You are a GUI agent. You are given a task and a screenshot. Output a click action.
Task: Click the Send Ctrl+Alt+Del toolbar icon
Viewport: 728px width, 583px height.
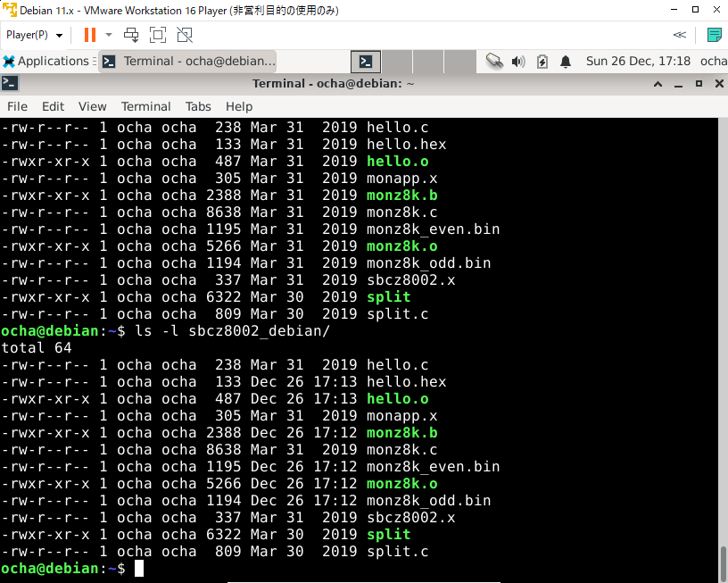point(131,36)
